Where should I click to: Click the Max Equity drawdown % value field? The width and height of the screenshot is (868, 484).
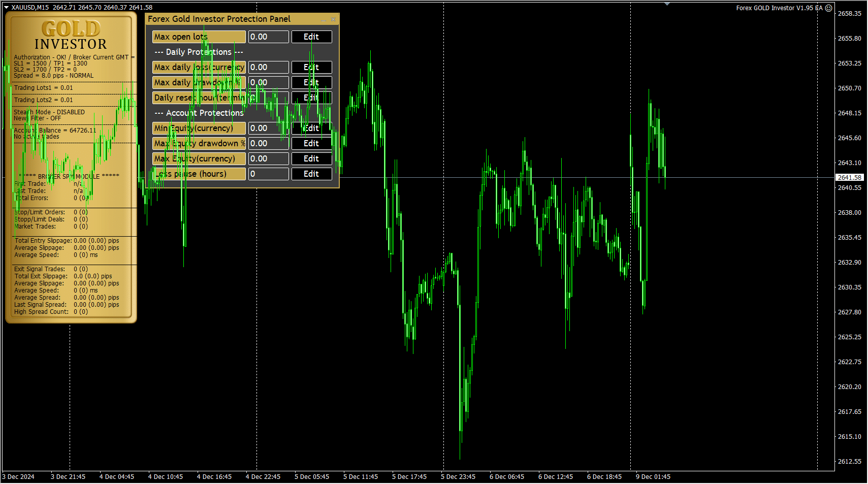pyautogui.click(x=268, y=143)
